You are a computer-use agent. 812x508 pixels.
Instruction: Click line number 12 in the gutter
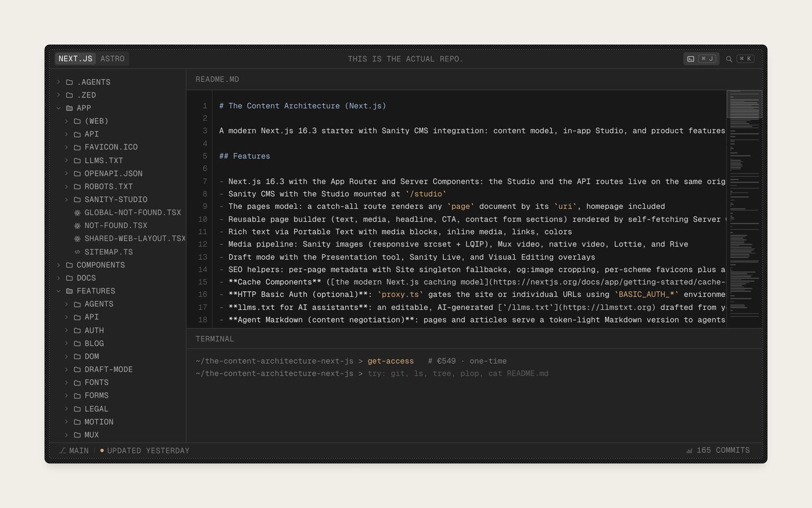202,244
